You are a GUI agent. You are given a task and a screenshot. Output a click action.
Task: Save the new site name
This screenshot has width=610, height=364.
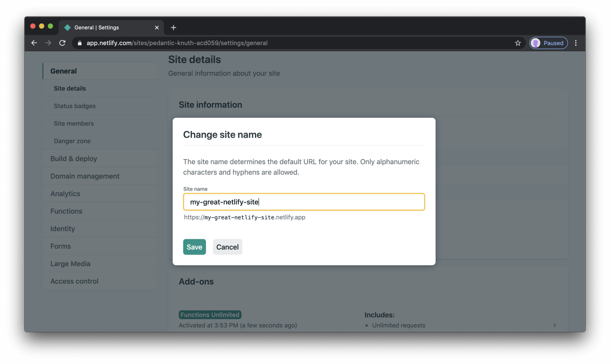(194, 247)
